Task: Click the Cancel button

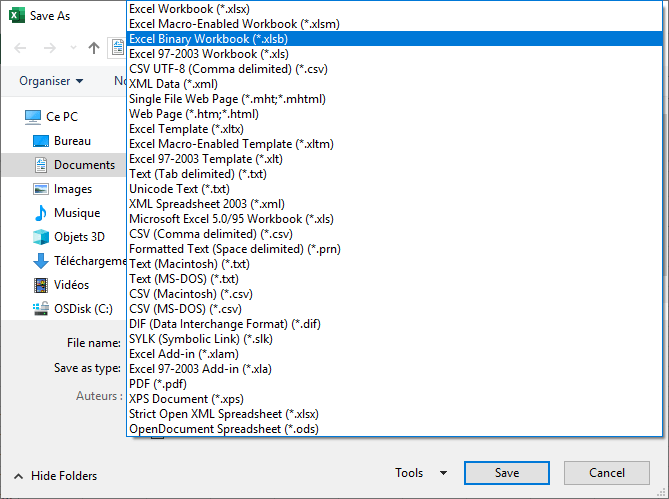Action: click(607, 473)
